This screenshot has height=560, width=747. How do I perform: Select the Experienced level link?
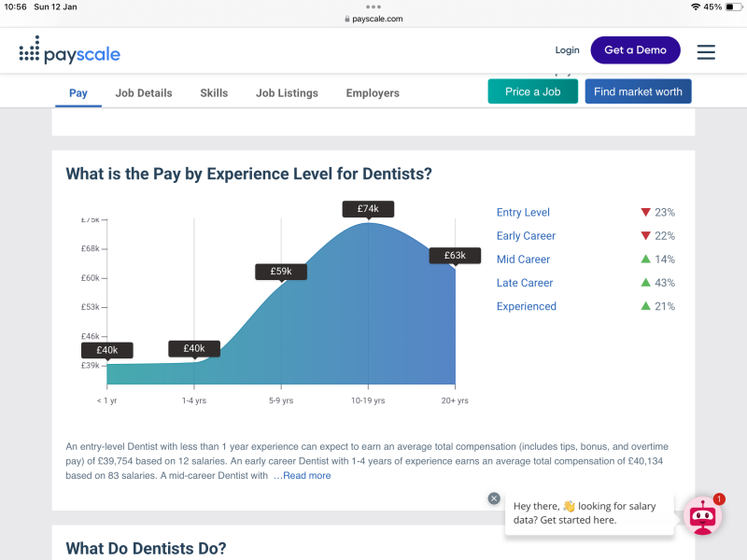(528, 305)
